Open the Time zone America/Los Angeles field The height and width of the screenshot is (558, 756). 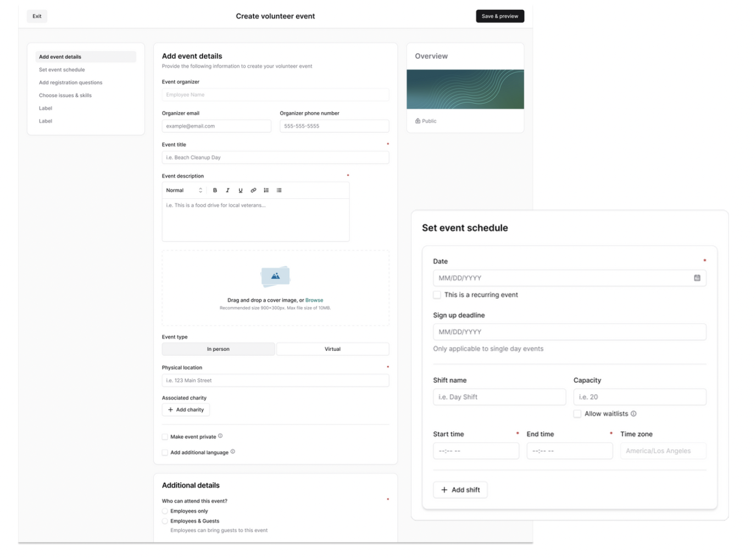pyautogui.click(x=663, y=451)
